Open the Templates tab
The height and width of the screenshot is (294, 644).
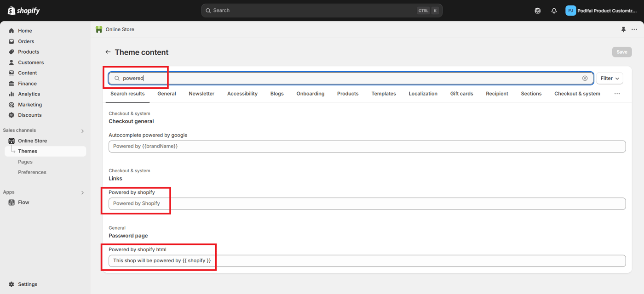384,94
